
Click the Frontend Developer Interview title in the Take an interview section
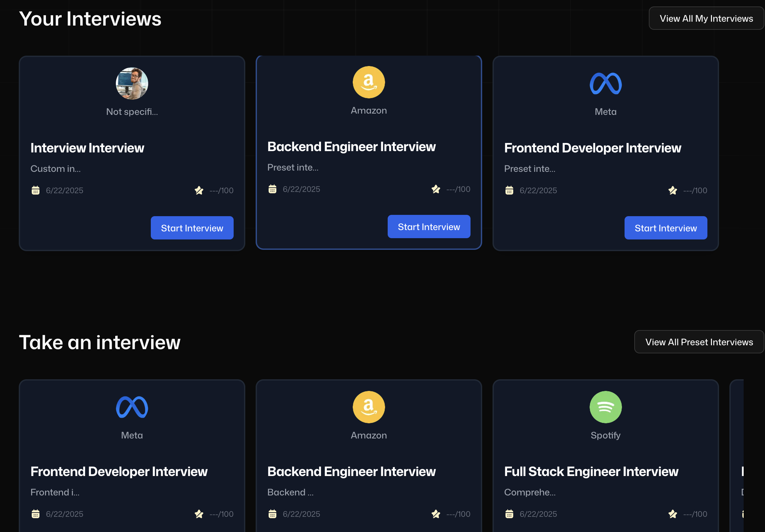pos(119,471)
